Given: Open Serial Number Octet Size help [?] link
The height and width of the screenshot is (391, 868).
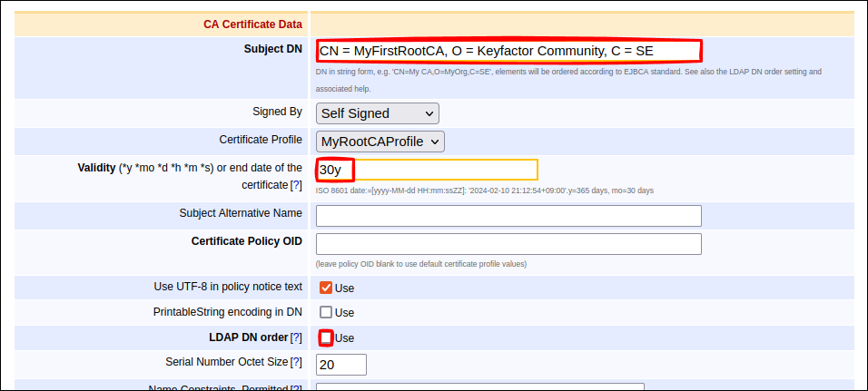Looking at the screenshot, I should tap(296, 362).
